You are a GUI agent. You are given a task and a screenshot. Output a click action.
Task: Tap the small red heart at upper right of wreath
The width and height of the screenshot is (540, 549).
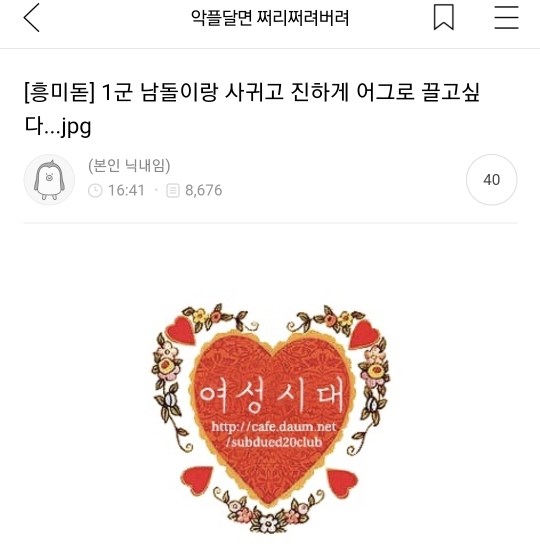tap(364, 334)
